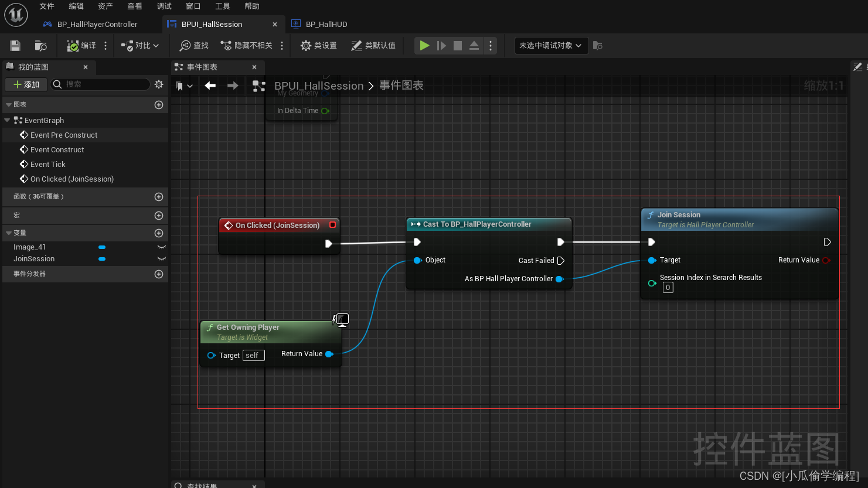Add a new event dispatcher

click(x=158, y=274)
